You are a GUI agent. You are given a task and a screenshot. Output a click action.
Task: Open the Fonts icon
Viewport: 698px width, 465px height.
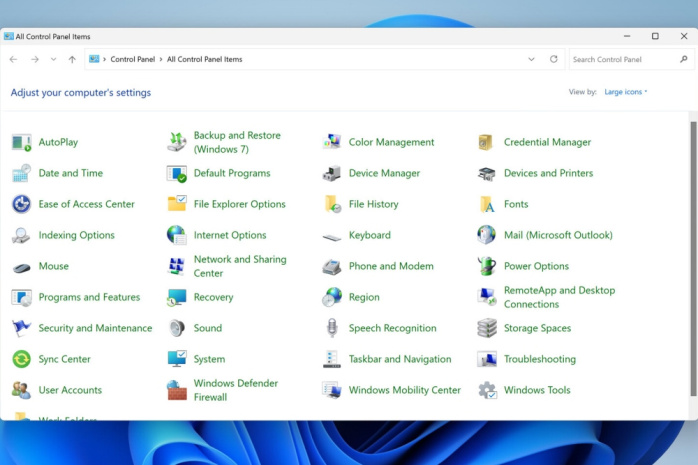coord(487,204)
